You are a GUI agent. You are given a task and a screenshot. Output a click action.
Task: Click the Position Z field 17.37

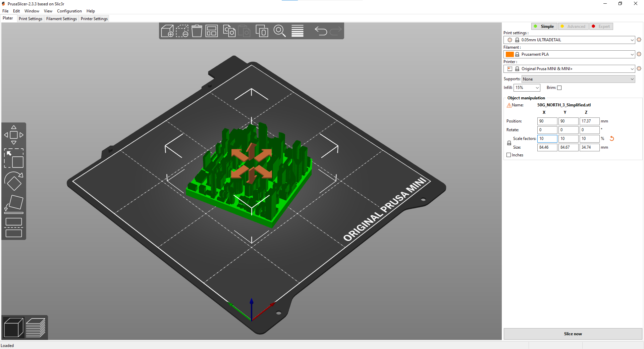[x=589, y=121]
